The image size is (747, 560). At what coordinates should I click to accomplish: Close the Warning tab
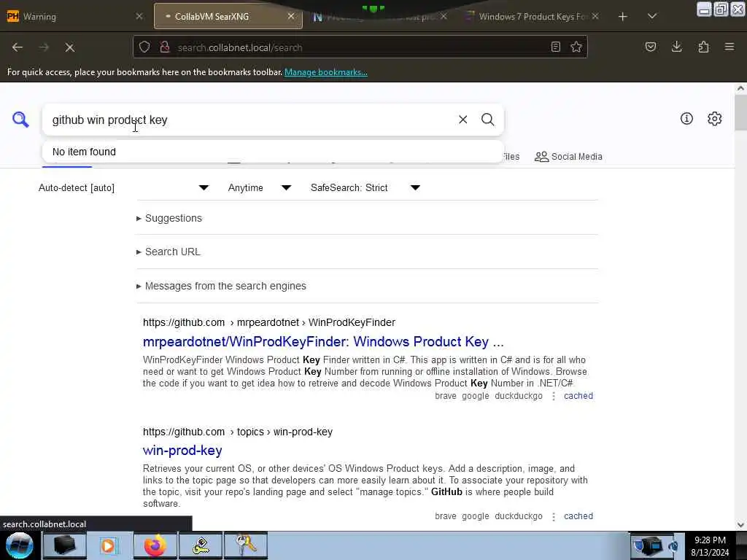pyautogui.click(x=139, y=16)
